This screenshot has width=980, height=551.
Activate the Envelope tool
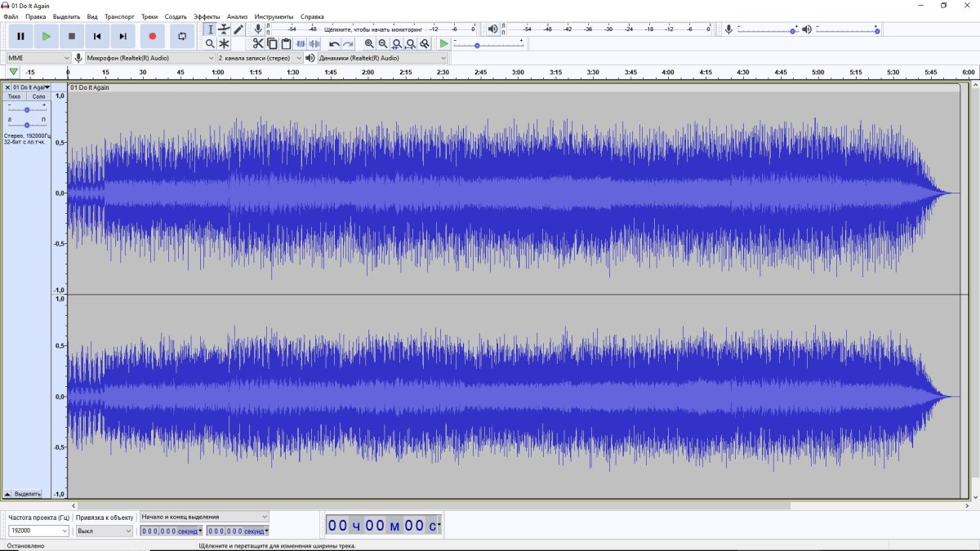pyautogui.click(x=224, y=29)
